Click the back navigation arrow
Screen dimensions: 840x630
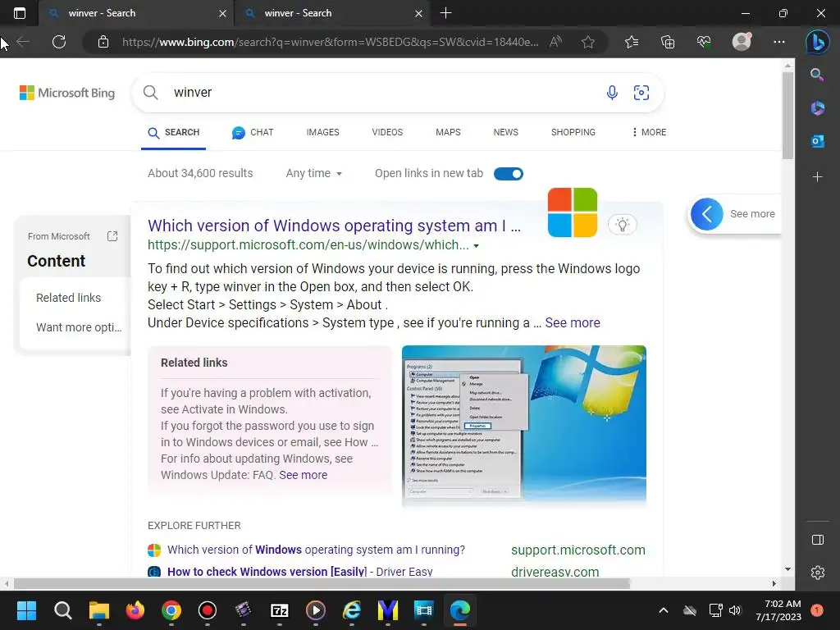click(x=22, y=42)
